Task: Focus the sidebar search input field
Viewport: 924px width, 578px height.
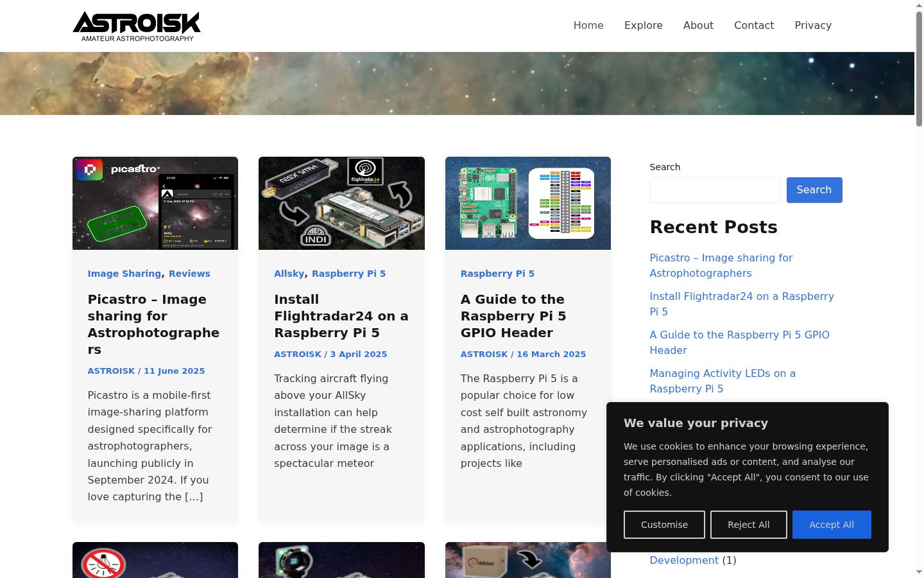Action: (715, 190)
